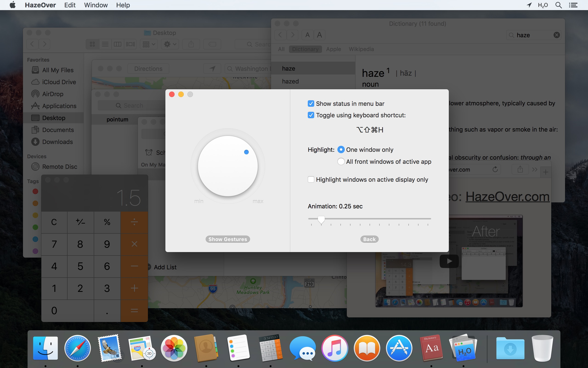Image resolution: width=588 pixels, height=368 pixels.
Task: Open the Edit menu
Action: click(x=70, y=5)
